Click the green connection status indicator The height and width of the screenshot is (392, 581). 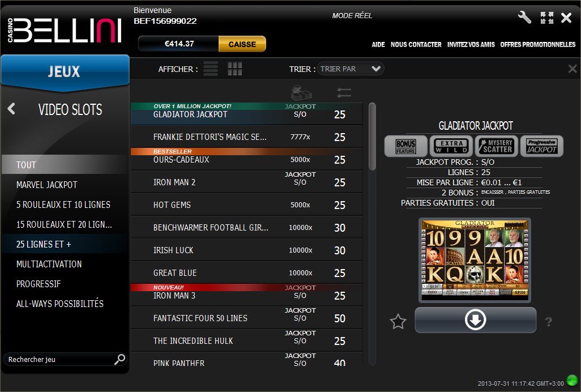572,381
